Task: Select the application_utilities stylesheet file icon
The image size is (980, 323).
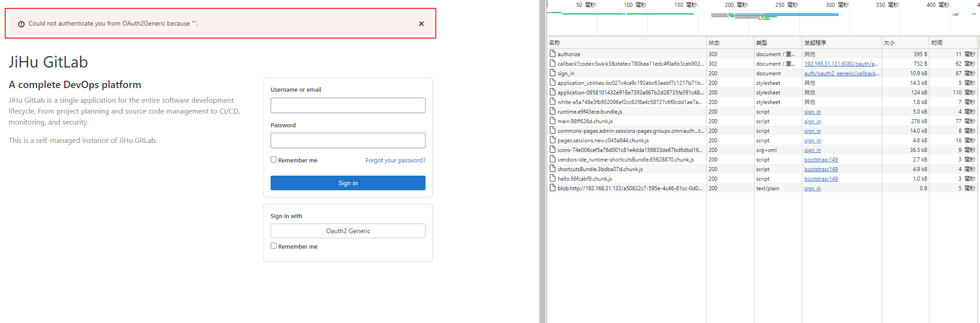Action: [553, 83]
